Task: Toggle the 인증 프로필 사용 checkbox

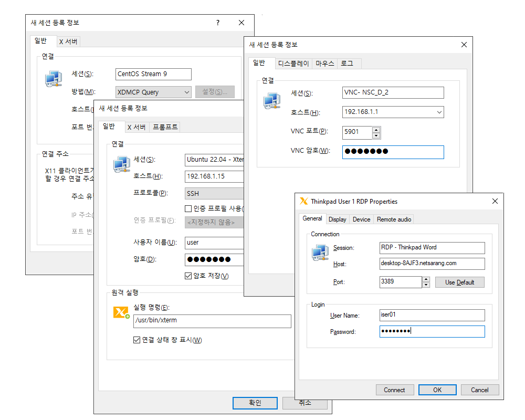Action: 188,208
